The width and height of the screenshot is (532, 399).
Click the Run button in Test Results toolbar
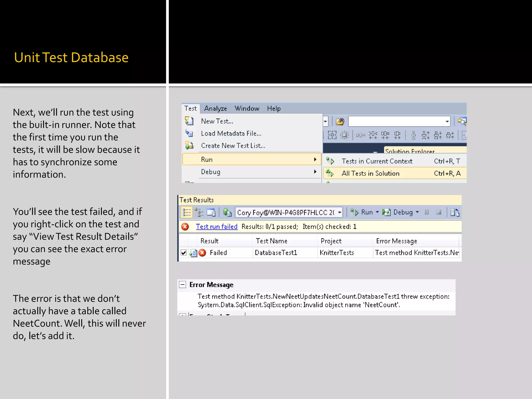(x=361, y=212)
